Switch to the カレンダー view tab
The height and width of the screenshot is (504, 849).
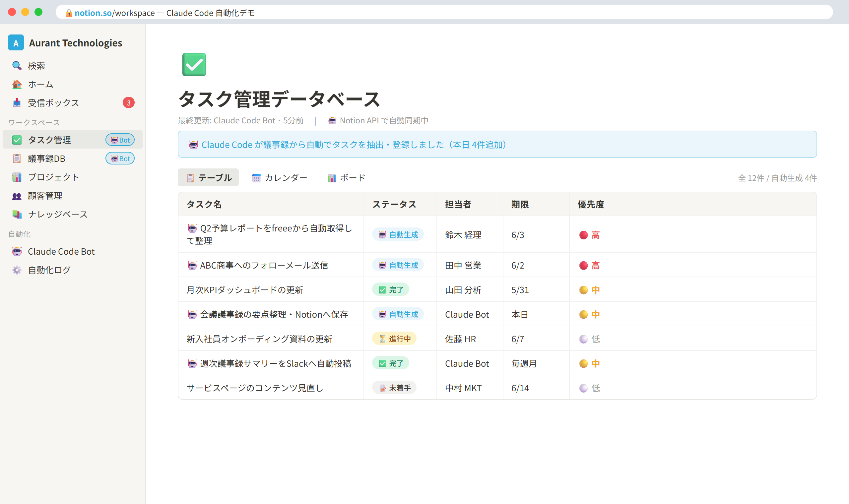pos(280,178)
